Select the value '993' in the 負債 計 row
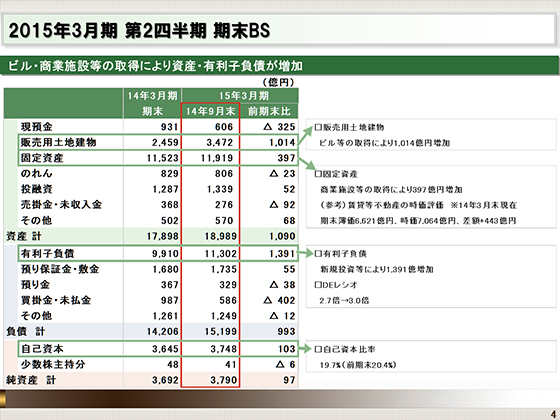The image size is (560, 420). 286,332
